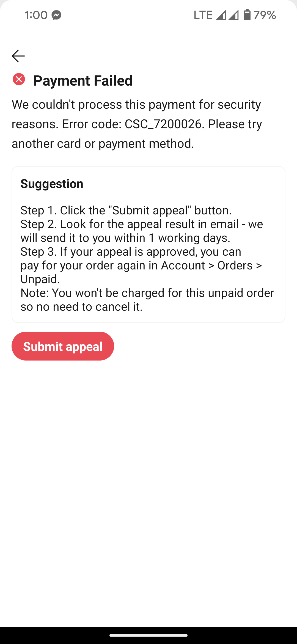Tap the "Account > Orders >" path text

(211, 265)
